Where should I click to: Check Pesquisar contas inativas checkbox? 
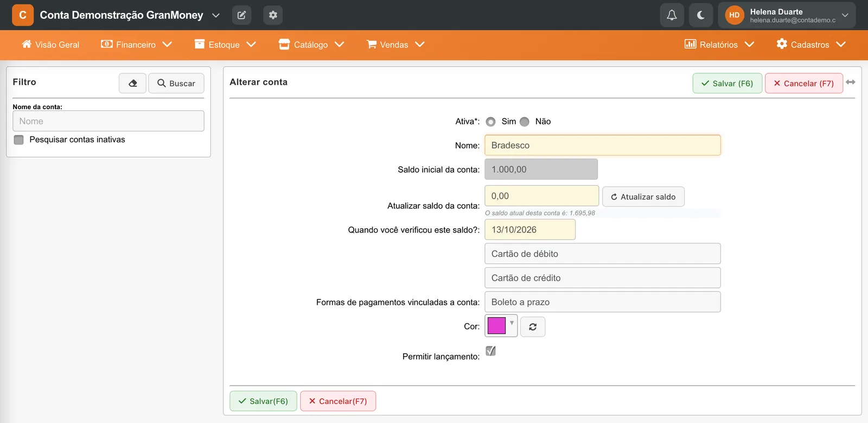tap(19, 140)
